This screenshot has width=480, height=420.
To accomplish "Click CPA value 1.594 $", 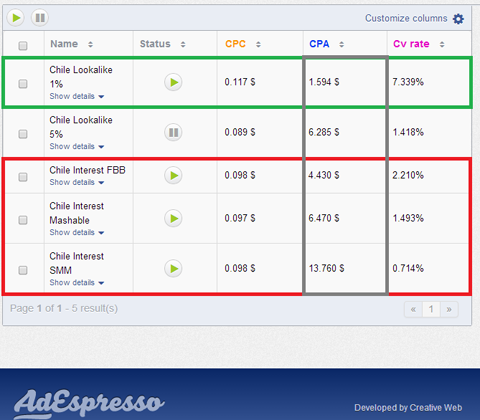I will 324,82.
